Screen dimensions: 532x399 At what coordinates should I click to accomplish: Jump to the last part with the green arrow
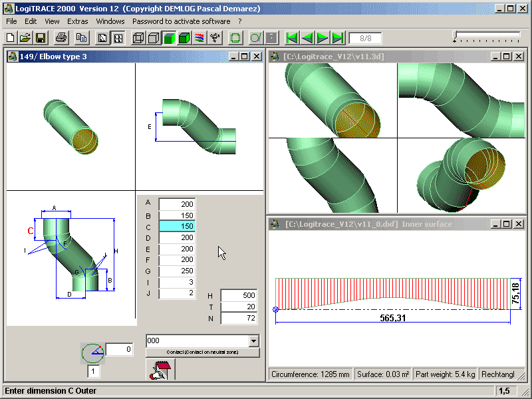click(x=338, y=38)
